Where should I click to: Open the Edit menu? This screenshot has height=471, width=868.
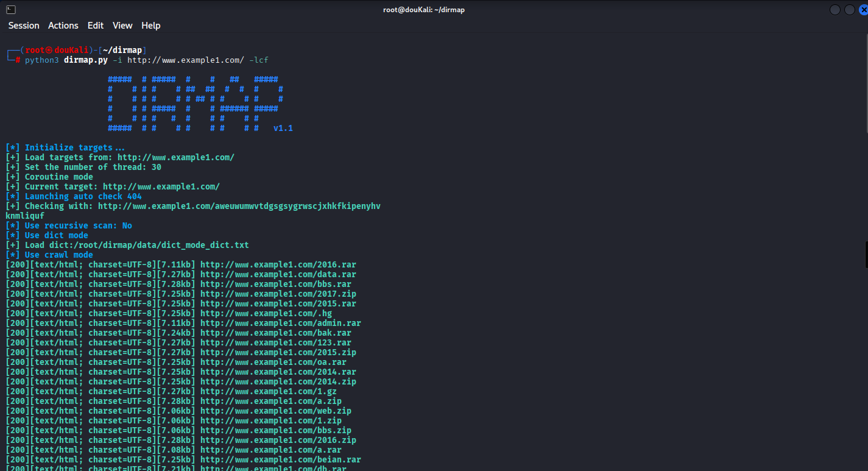pyautogui.click(x=96, y=26)
